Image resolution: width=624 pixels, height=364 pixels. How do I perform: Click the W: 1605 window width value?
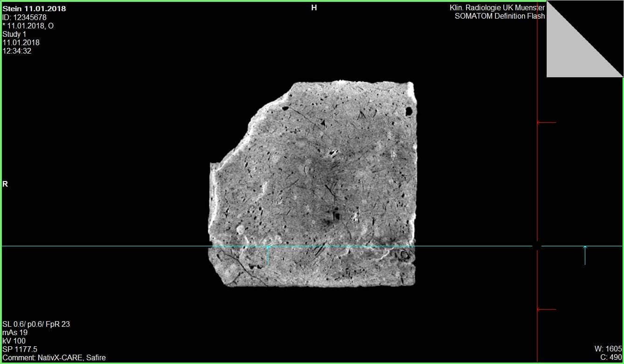coord(608,349)
